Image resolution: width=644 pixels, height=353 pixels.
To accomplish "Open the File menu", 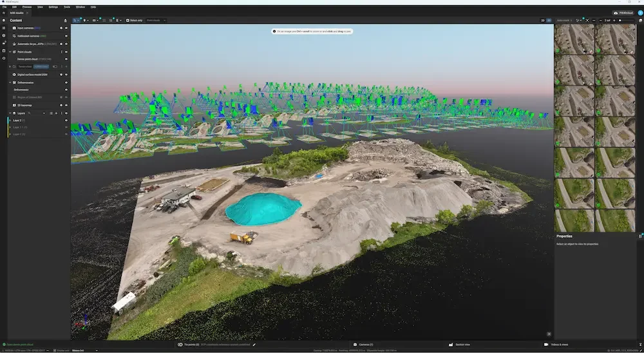I will 5,7.
